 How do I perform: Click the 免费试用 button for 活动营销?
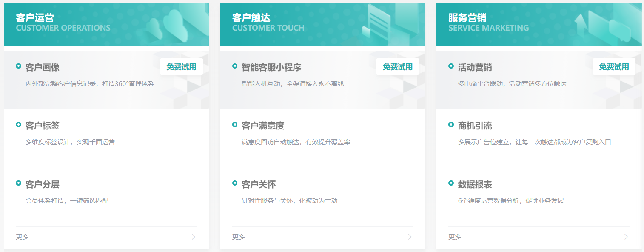[x=614, y=67]
